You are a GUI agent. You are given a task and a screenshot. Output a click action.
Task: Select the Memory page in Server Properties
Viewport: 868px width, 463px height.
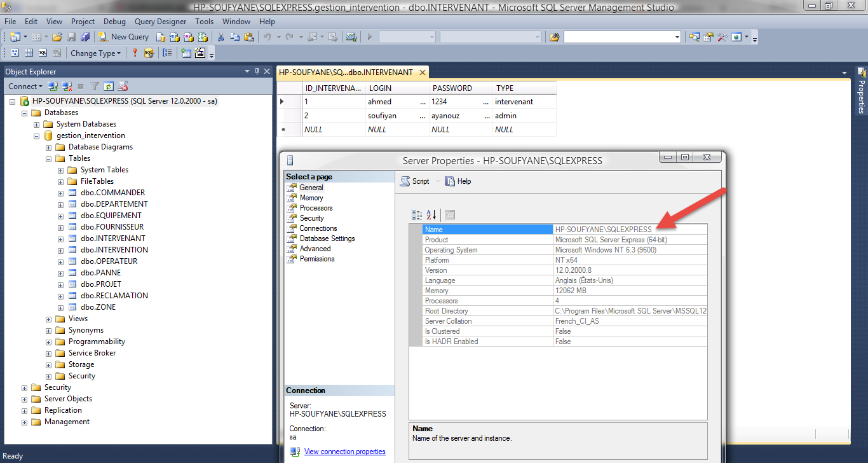[311, 198]
